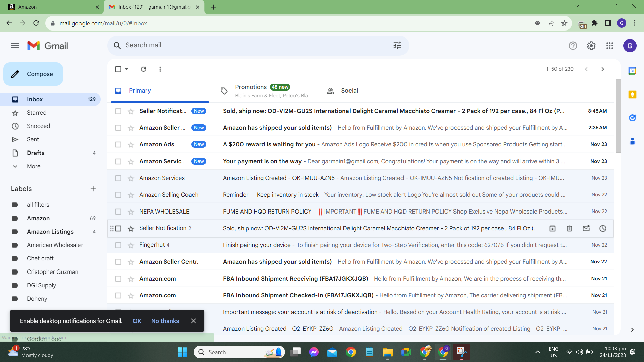Open Google Contacts side panel
Image resolution: width=644 pixels, height=362 pixels.
[x=632, y=141]
